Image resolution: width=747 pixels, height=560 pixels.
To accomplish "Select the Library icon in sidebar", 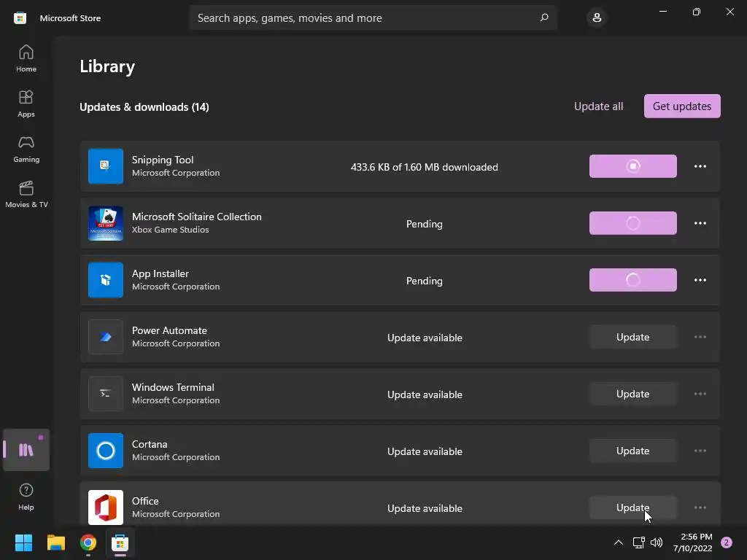I will click(26, 450).
